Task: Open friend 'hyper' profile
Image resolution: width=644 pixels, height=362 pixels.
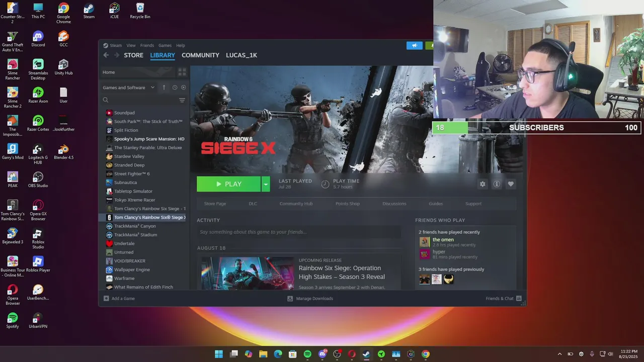Action: click(439, 252)
